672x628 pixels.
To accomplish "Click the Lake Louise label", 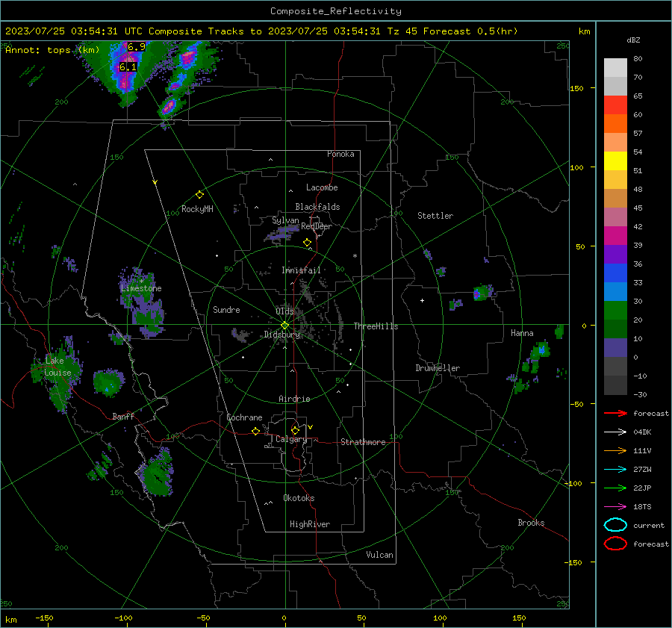I will [57, 367].
